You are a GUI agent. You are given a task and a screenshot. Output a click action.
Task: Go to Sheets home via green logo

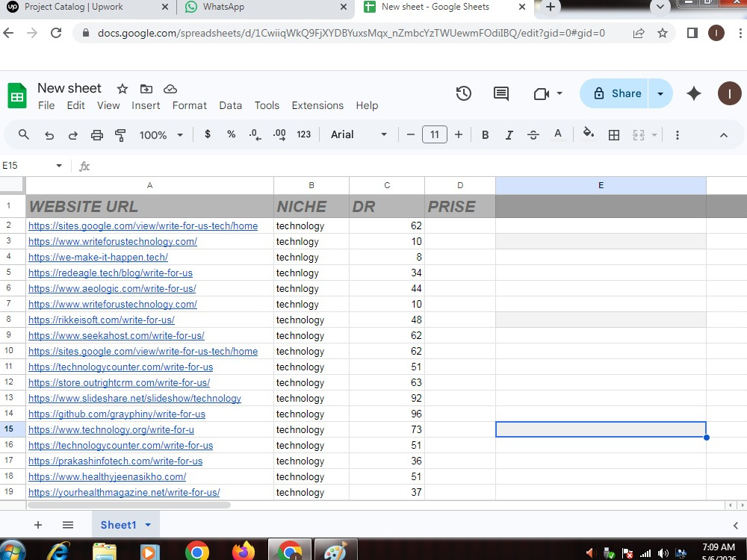(x=17, y=96)
